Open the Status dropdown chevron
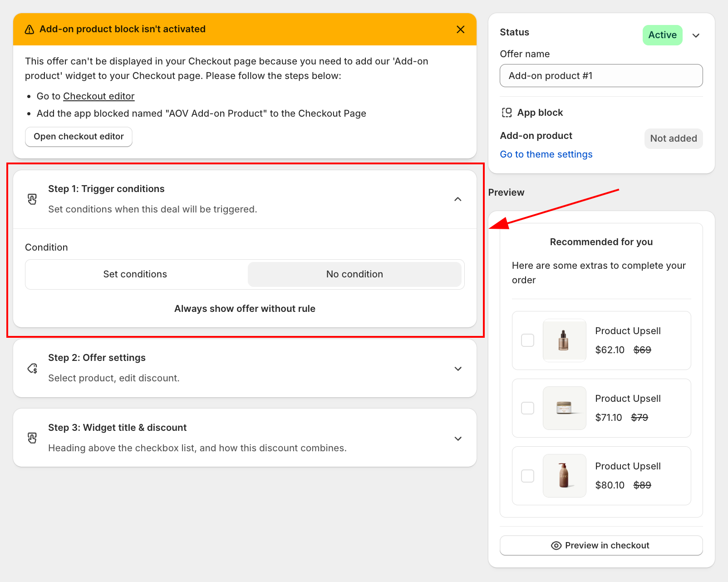 pyautogui.click(x=696, y=35)
